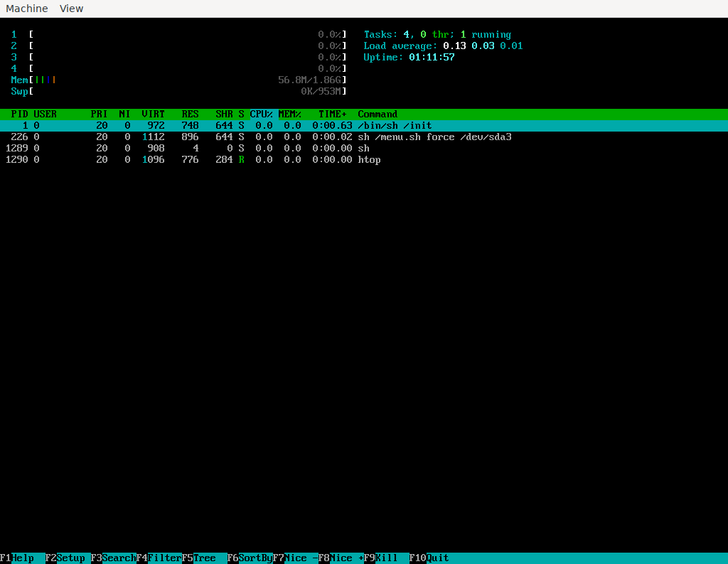The image size is (728, 564).
Task: Sort by the TIME+ column header
Action: click(333, 115)
